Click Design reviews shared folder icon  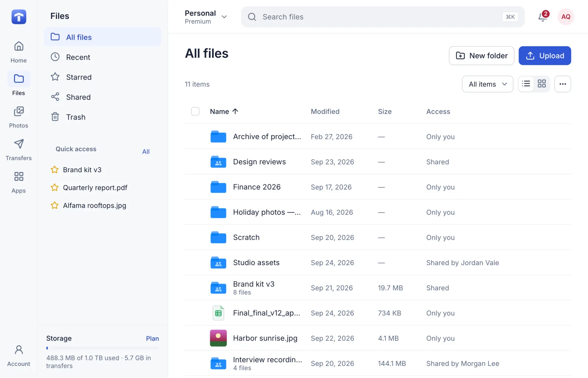click(218, 162)
